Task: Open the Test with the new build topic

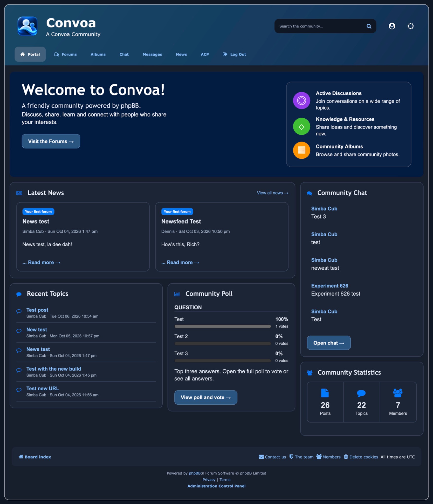Action: (54, 369)
